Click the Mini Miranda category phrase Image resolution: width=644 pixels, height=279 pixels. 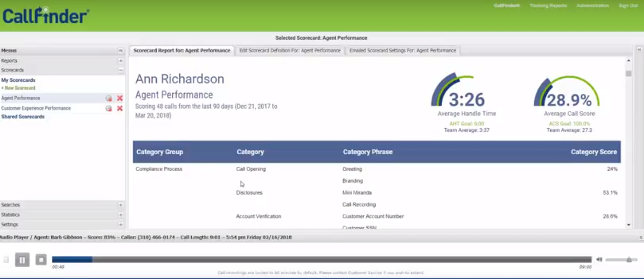coord(357,192)
